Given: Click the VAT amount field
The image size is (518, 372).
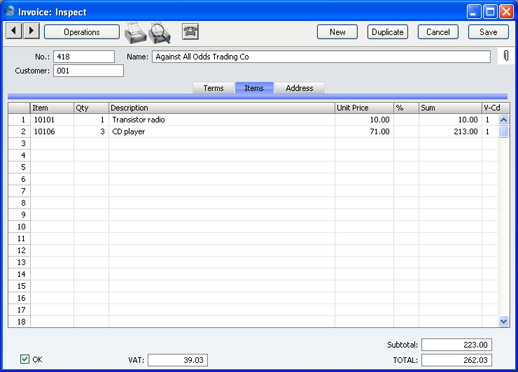Looking at the screenshot, I should (x=178, y=360).
